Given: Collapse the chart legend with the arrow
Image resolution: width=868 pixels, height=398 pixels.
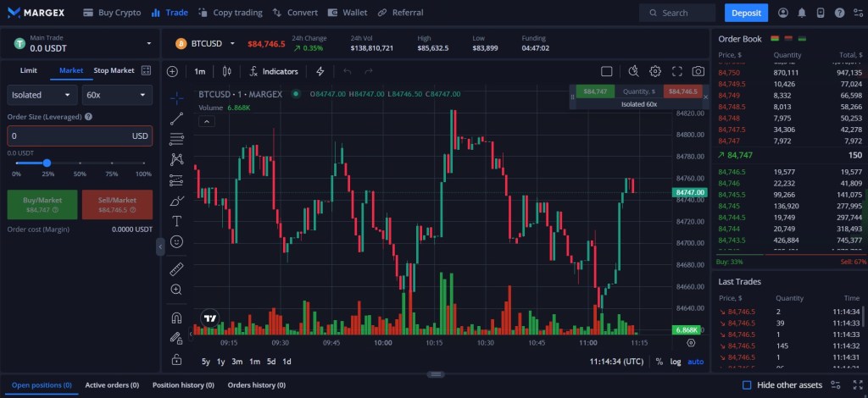Looking at the screenshot, I should pos(207,122).
